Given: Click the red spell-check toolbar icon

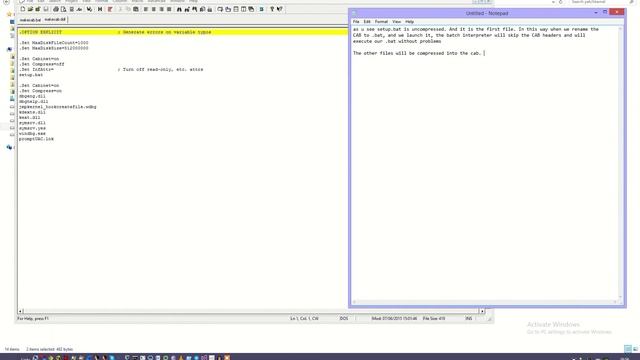Looking at the screenshot, I should 110,9.
